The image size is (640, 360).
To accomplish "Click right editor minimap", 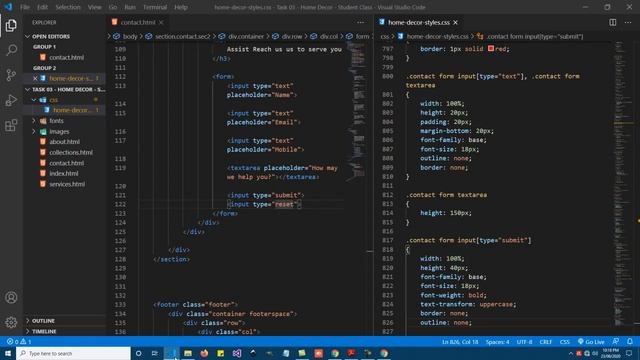I will click(622, 184).
